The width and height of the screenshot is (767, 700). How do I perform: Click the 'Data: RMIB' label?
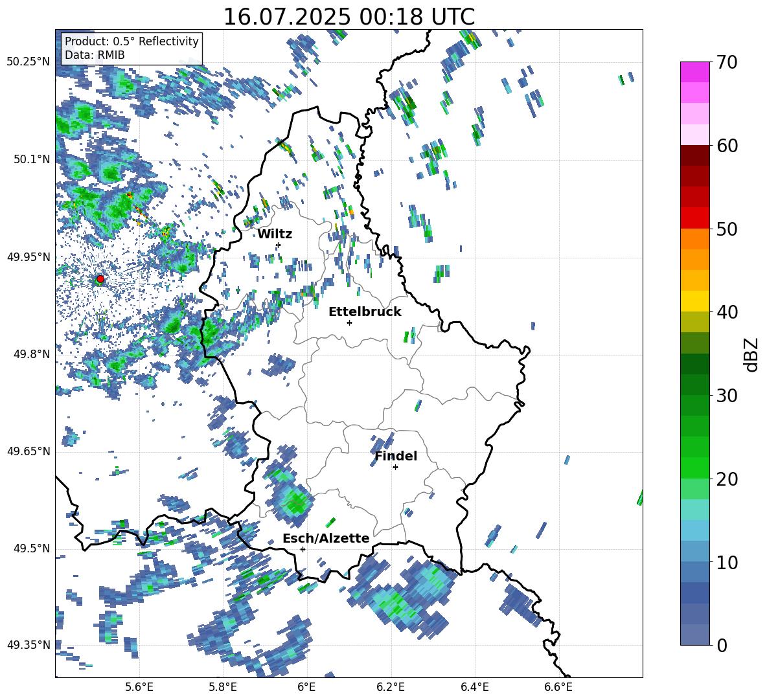[x=95, y=55]
